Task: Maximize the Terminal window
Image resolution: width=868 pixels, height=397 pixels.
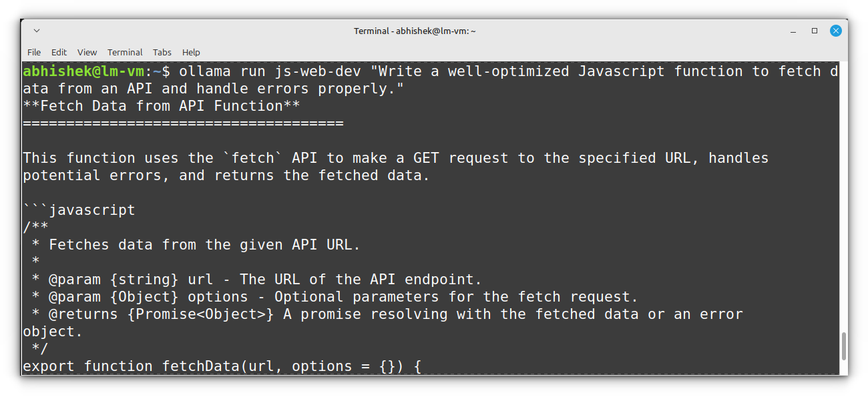Action: click(x=815, y=31)
